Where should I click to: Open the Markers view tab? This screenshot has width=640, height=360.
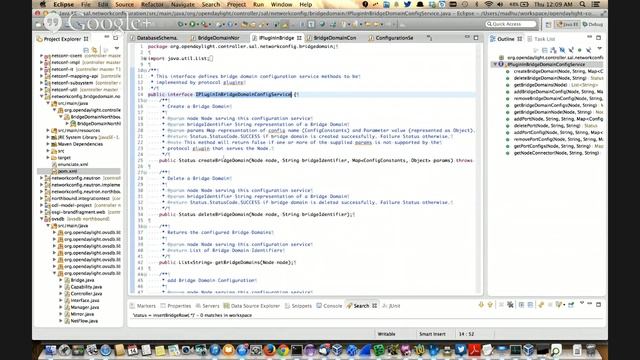(143, 306)
